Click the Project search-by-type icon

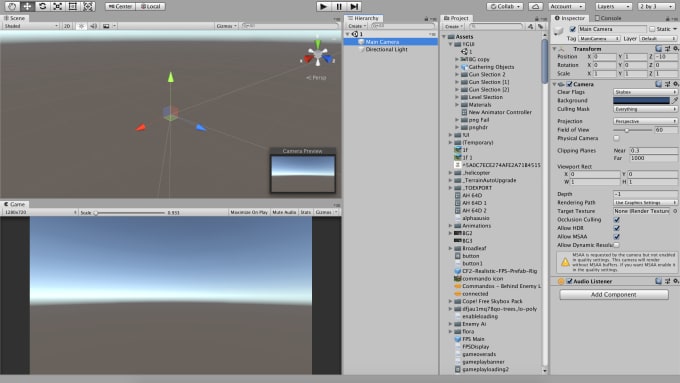click(530, 26)
